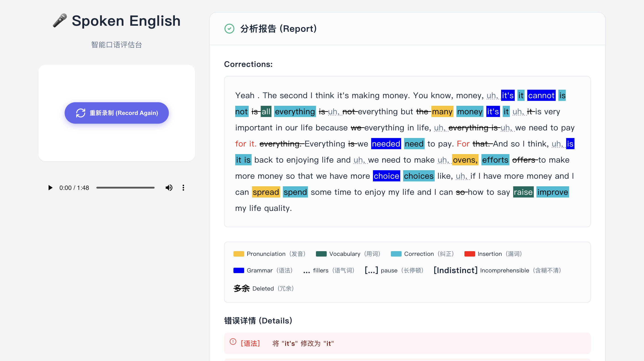The width and height of the screenshot is (644, 361).
Task: Click highlighted word "cannot"
Action: tap(541, 95)
